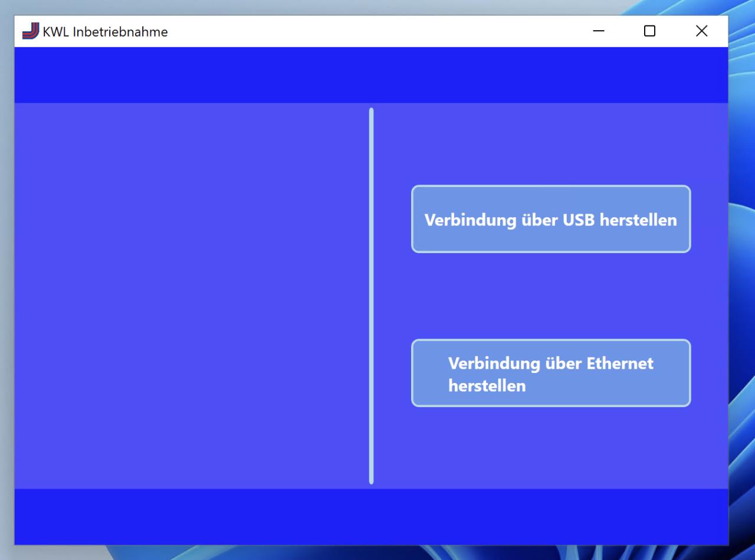
Task: Click the 'KWL Inbetriebnahme' window title text
Action: 105,32
